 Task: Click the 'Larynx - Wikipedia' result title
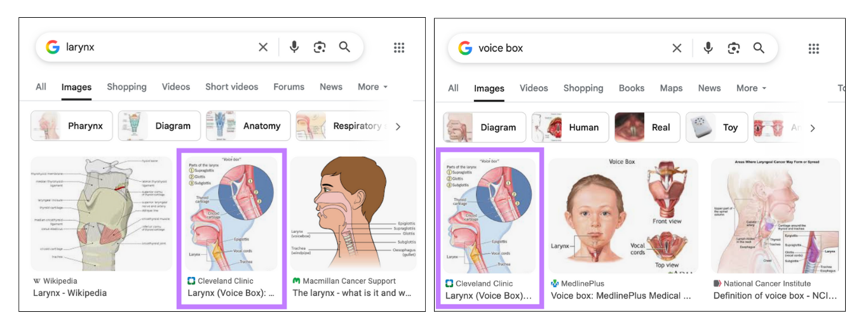70,293
